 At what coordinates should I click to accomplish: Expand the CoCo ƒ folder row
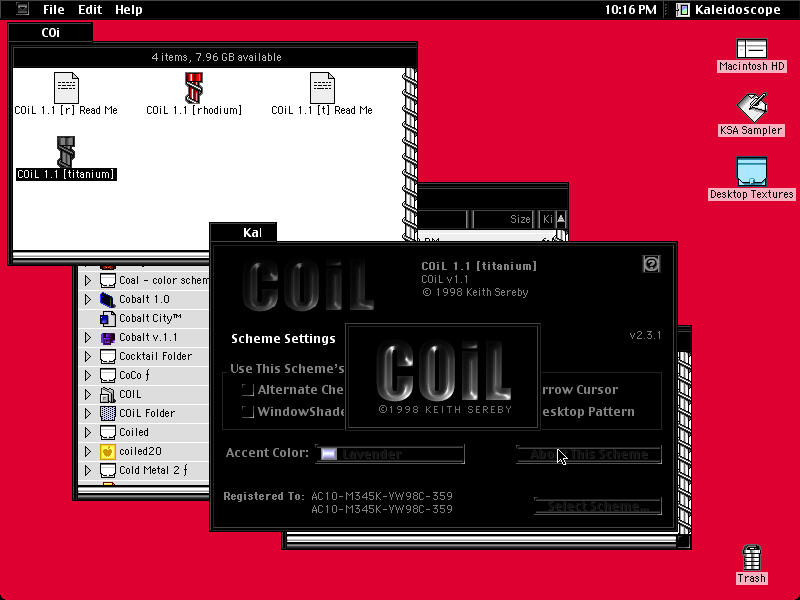coord(88,376)
